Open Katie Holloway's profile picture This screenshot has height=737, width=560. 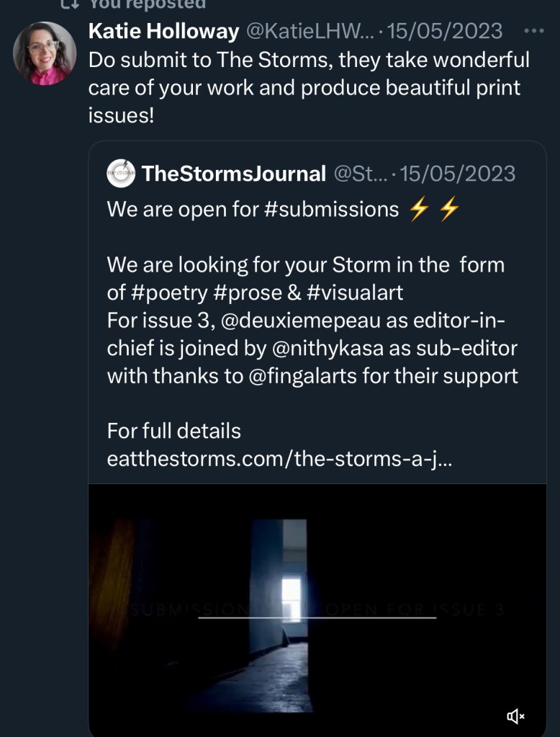(x=45, y=54)
